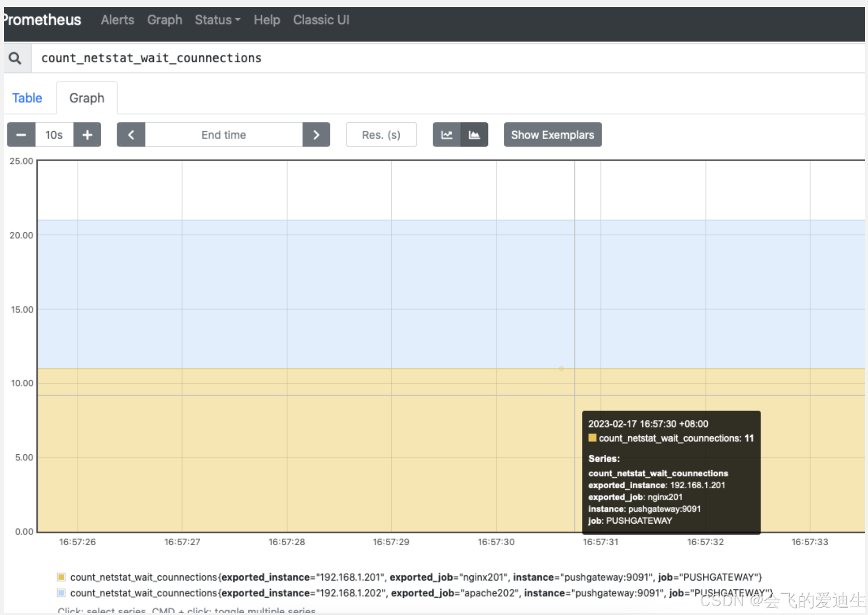The image size is (868, 615).
Task: Click the 16:57:26 x-axis label
Action: [x=78, y=542]
